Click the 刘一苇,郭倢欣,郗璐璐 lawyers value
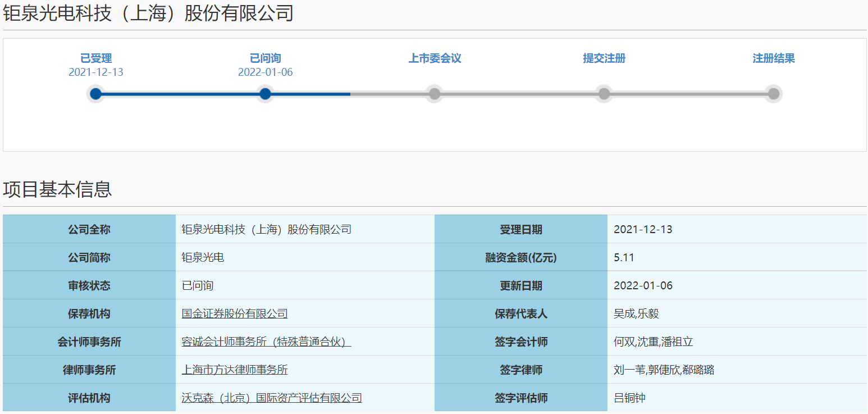Image resolution: width=868 pixels, height=414 pixels. (664, 370)
